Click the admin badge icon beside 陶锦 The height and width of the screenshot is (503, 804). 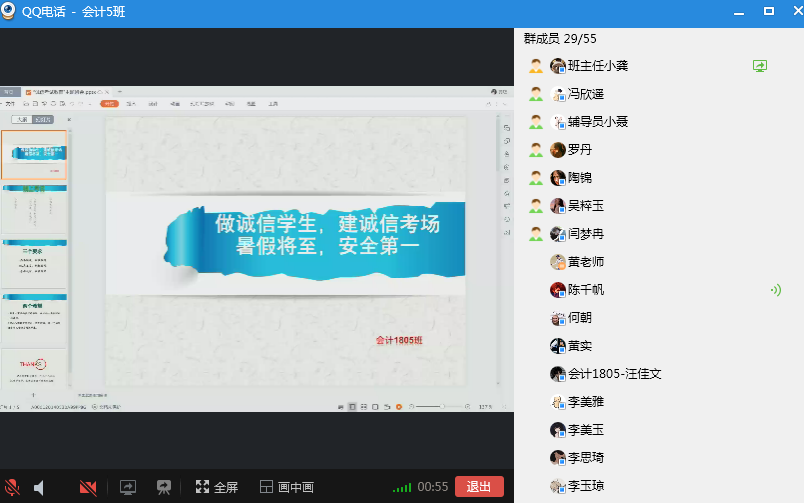click(x=536, y=178)
